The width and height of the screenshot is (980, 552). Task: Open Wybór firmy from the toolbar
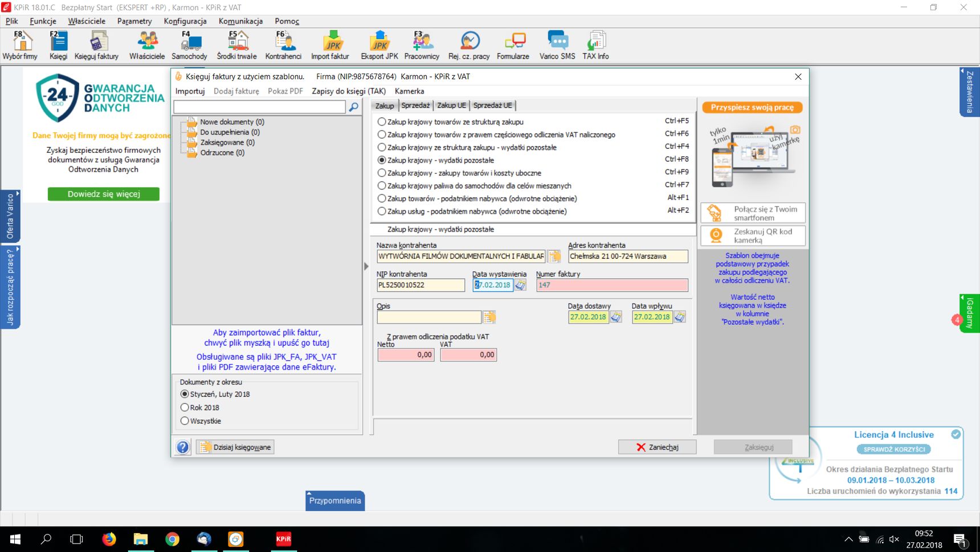tap(20, 45)
